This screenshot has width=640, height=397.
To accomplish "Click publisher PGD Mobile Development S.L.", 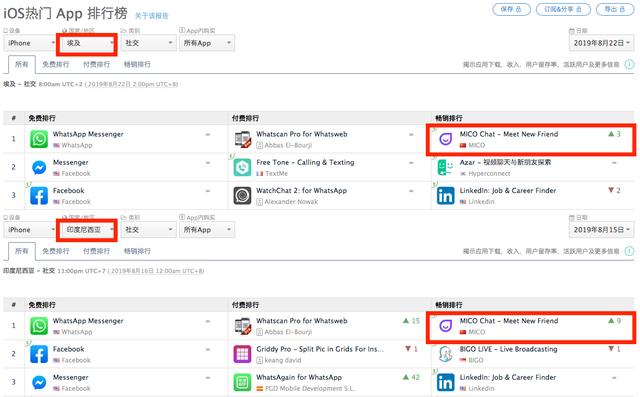I will (310, 388).
